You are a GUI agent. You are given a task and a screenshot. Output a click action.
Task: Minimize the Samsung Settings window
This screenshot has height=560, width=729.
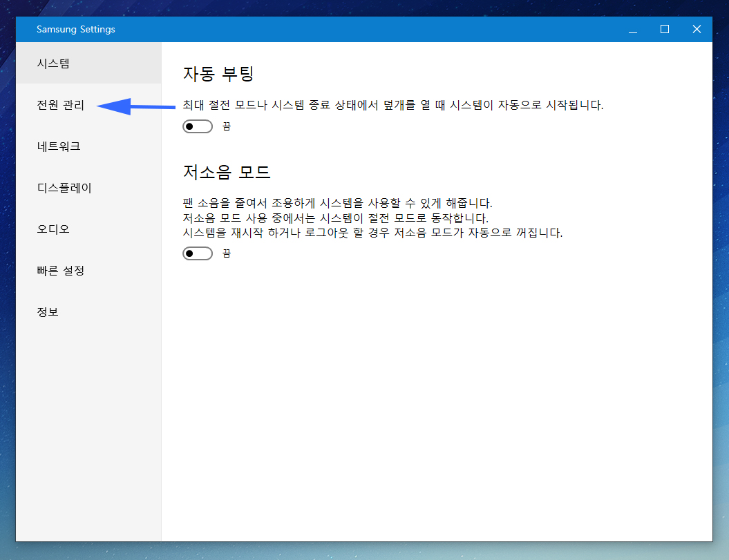[x=633, y=29]
